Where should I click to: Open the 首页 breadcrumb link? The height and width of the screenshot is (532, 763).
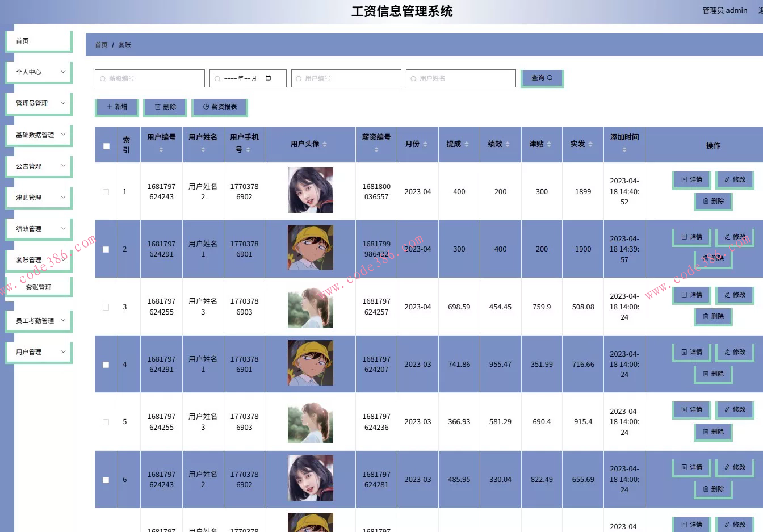point(101,44)
